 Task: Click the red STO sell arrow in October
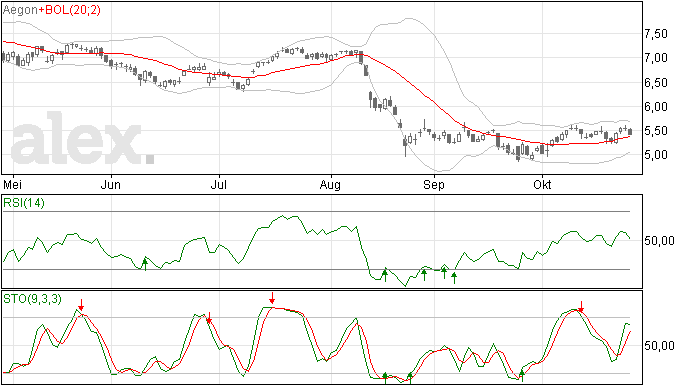tap(581, 307)
